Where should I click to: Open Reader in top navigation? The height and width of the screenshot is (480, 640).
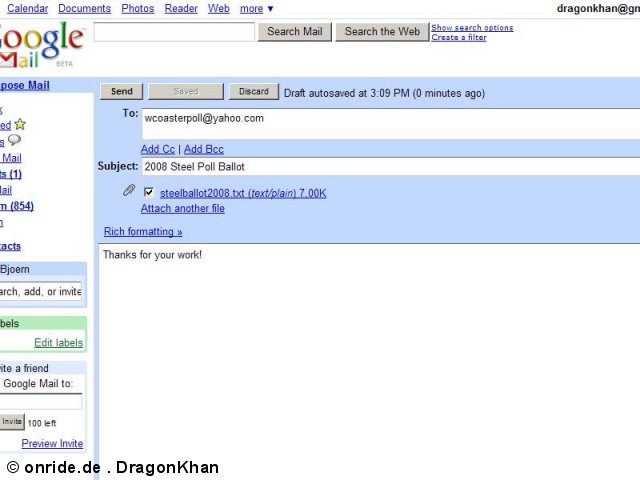click(181, 9)
